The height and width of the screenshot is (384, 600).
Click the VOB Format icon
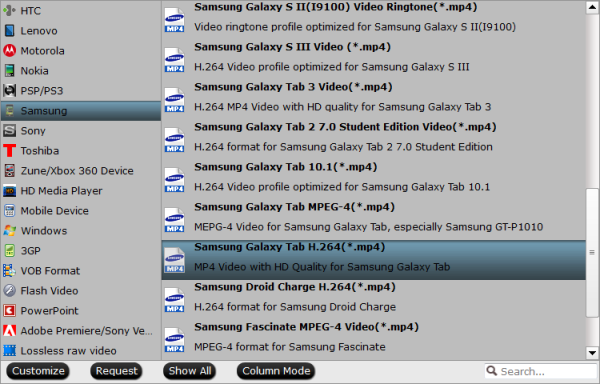tap(10, 270)
